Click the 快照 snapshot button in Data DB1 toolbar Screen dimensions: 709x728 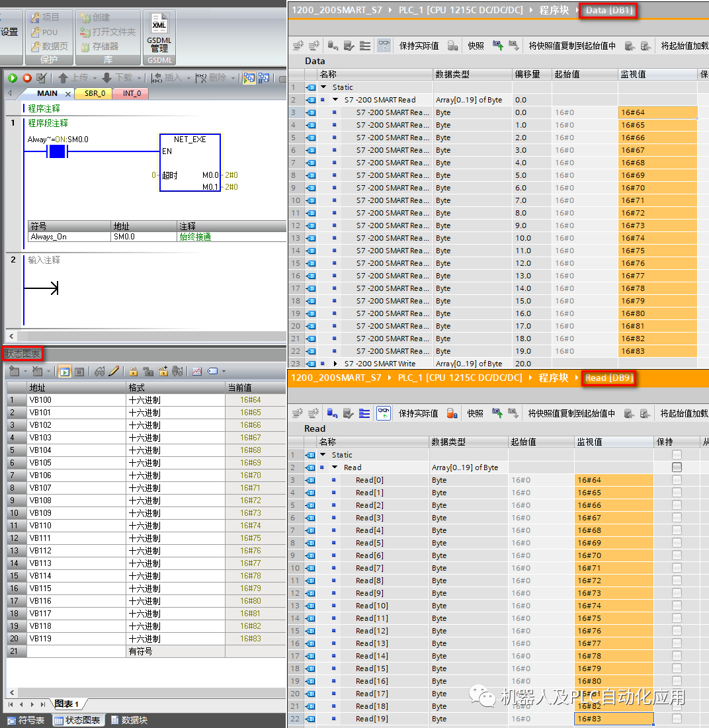[x=476, y=46]
